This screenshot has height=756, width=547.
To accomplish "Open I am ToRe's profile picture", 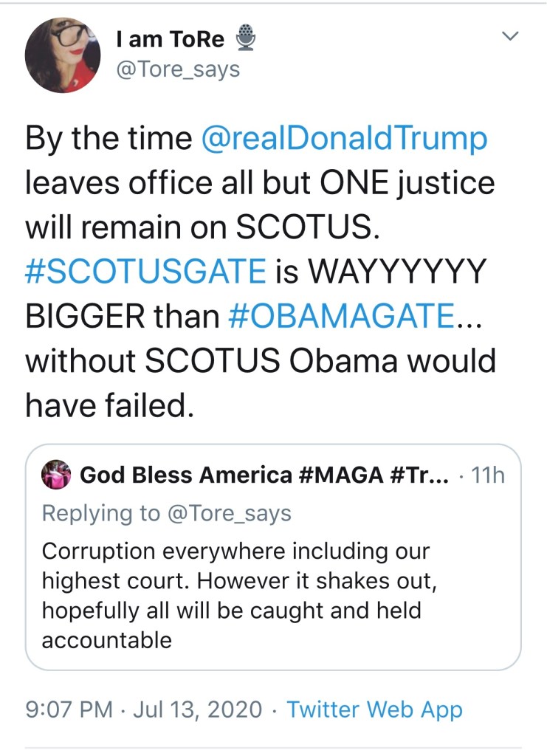I will [x=62, y=55].
